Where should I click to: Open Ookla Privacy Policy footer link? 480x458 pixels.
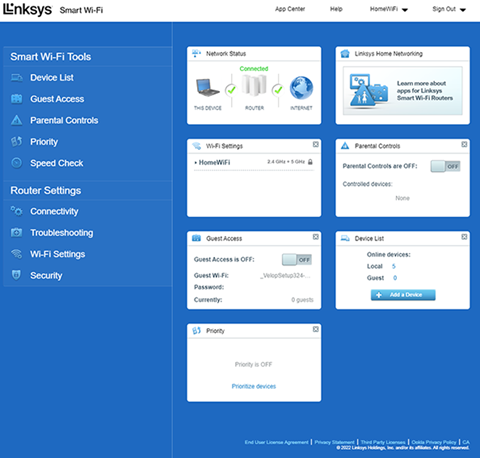point(434,442)
